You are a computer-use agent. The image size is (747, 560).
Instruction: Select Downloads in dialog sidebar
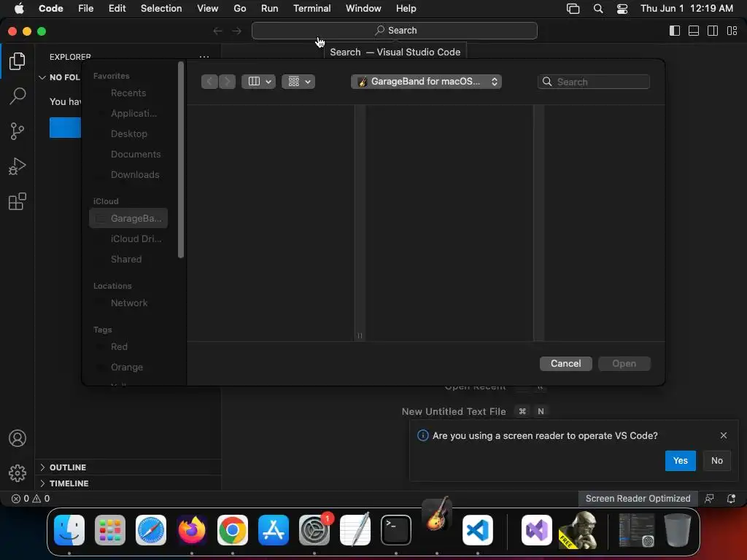point(128,175)
